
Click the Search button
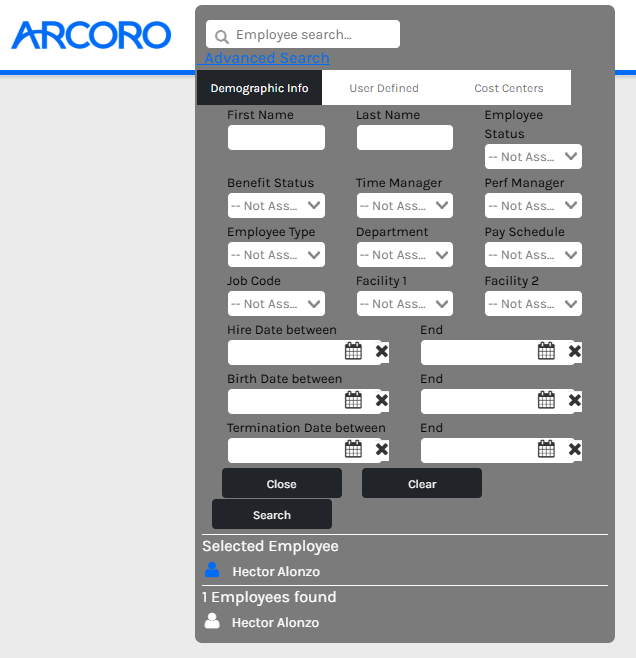[272, 514]
